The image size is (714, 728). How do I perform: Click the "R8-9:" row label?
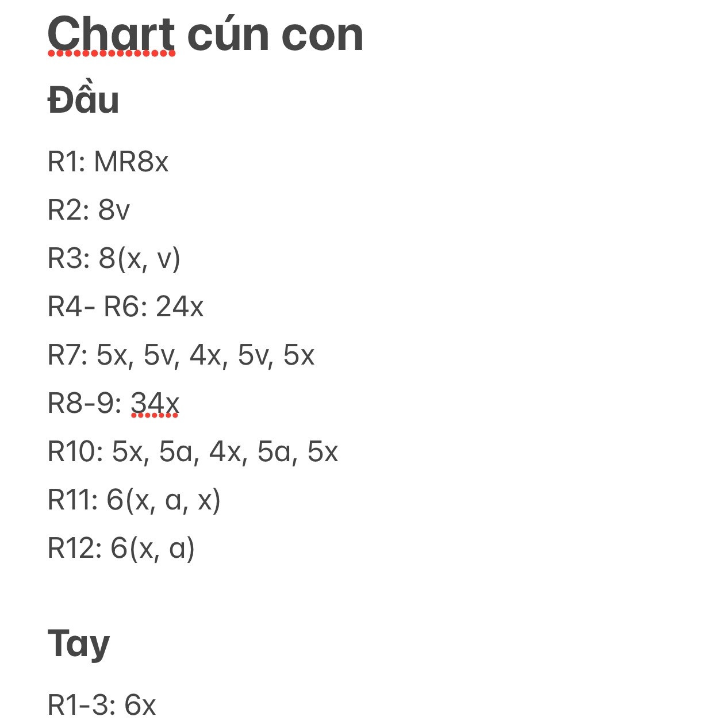tap(85, 403)
